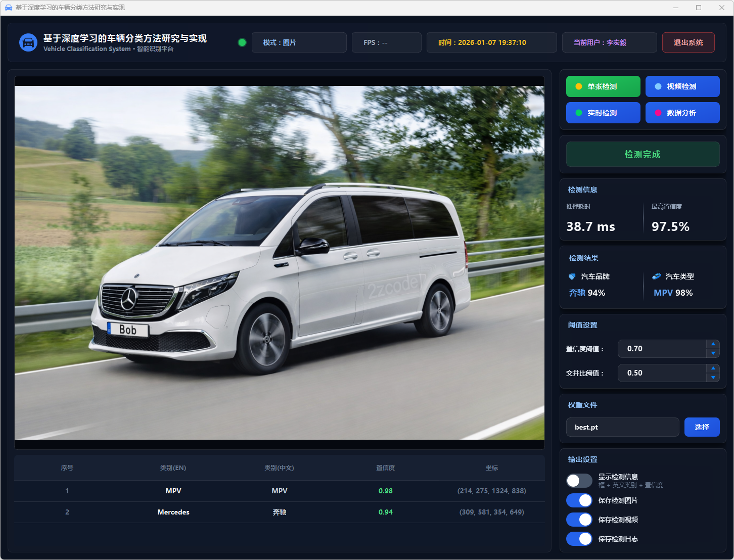Click the detected vehicle image preview
The image size is (734, 560).
click(x=280, y=263)
